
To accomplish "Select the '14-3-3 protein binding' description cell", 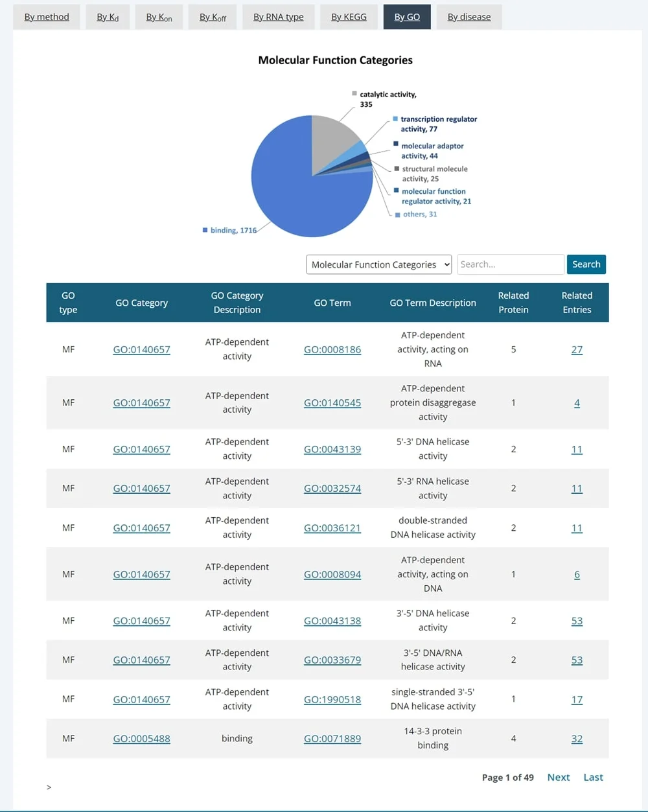I will [433, 738].
